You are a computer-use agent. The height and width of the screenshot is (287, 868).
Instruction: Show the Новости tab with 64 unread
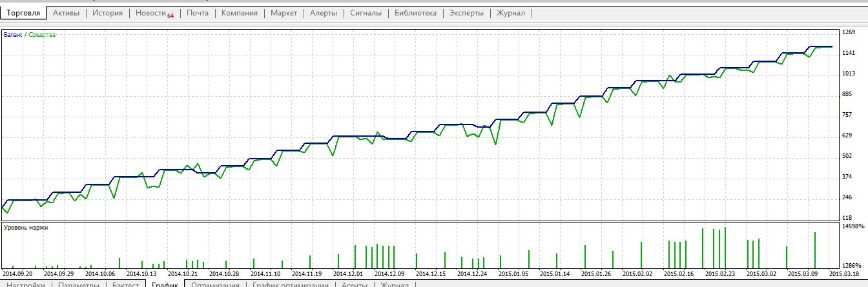tap(154, 13)
